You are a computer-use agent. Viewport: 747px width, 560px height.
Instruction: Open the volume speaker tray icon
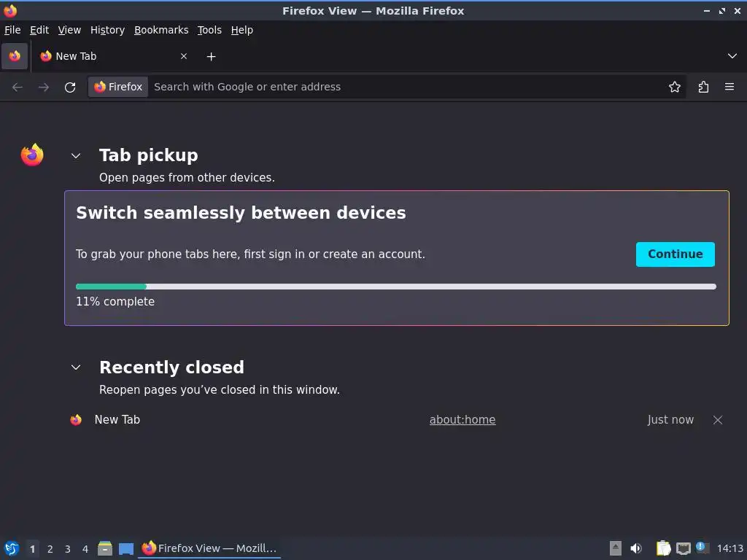pyautogui.click(x=636, y=548)
